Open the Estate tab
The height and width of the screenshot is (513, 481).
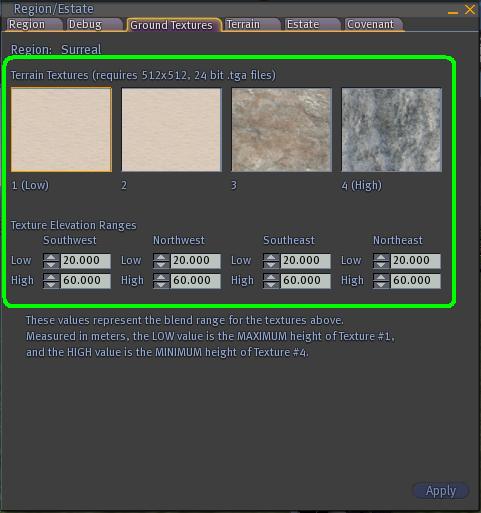tap(310, 25)
